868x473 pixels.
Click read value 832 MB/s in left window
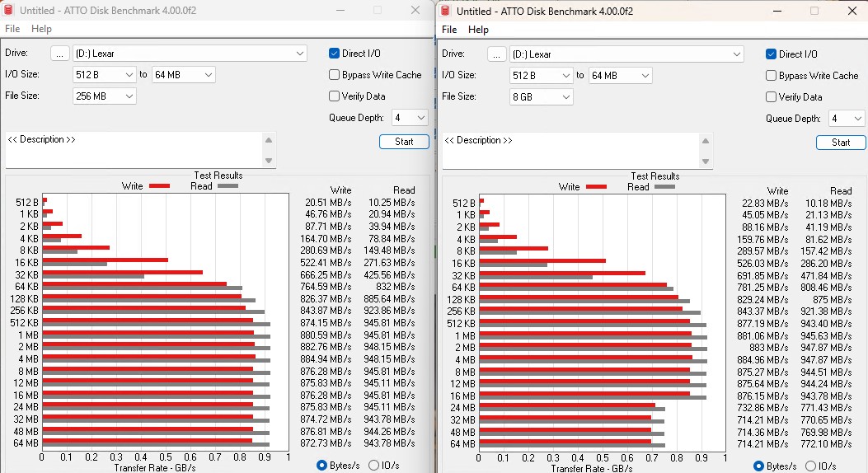(395, 287)
